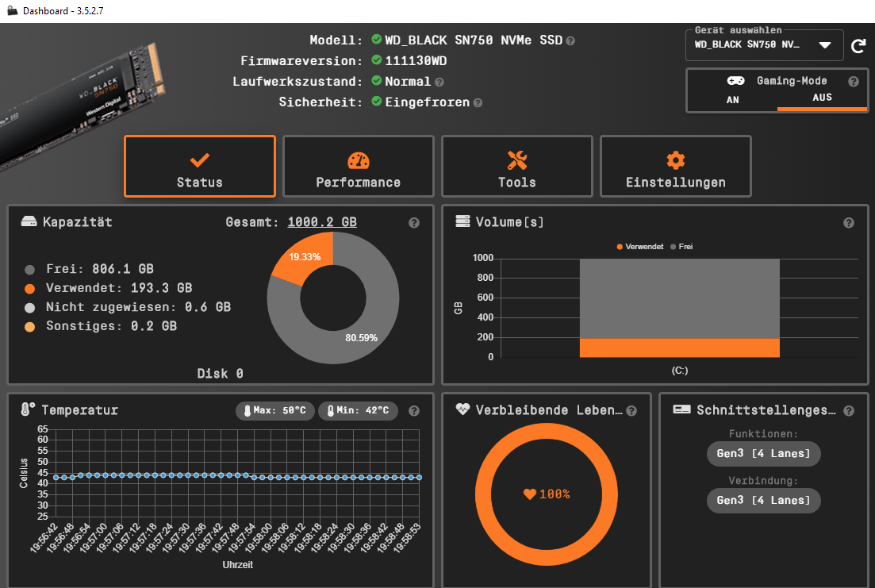Toggle the Verwendet legend in Volume chart

tap(640, 247)
